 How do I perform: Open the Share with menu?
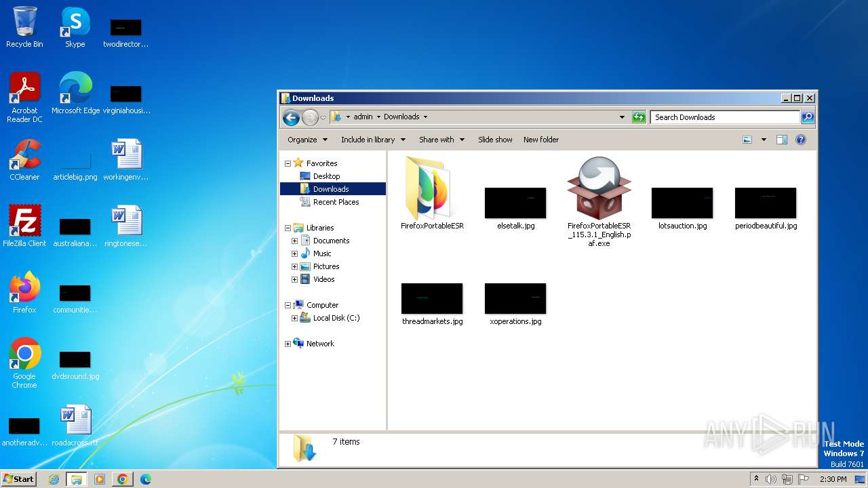coord(441,140)
